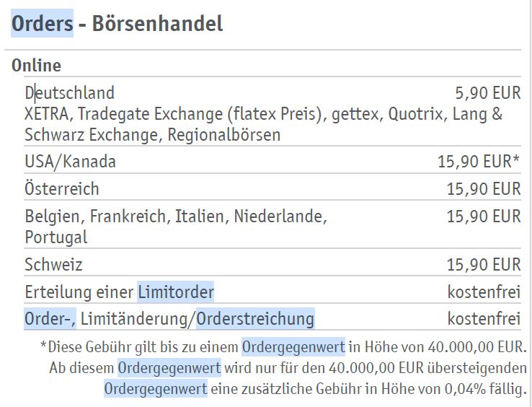Click the 15,90 EUR price in Österreich row
Screen dimensions: 532x407
coord(483,189)
